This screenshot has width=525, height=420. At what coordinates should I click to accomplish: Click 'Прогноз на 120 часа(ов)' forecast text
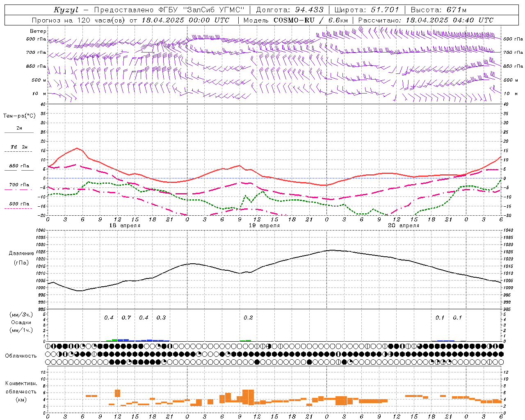click(x=79, y=20)
